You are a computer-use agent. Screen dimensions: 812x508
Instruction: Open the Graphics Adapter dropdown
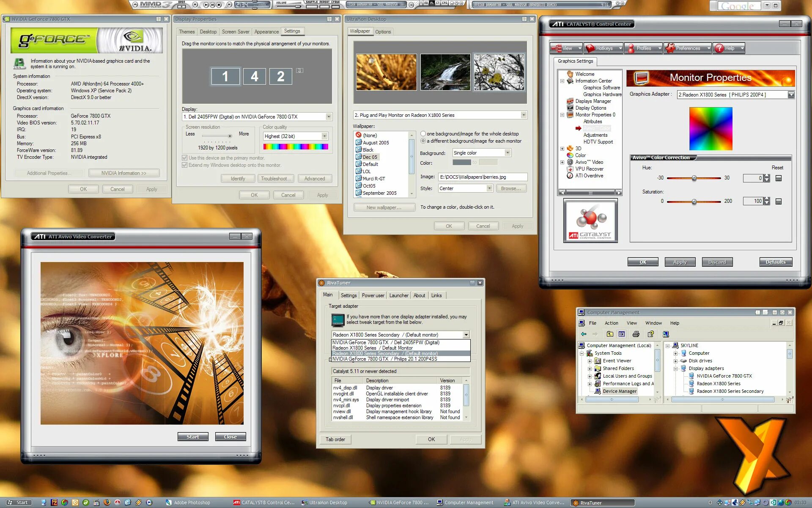tap(791, 95)
